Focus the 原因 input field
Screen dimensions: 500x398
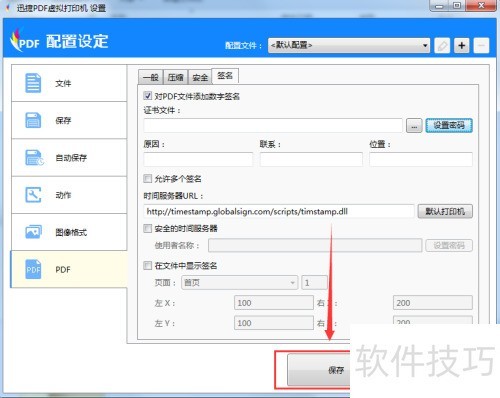click(198, 159)
